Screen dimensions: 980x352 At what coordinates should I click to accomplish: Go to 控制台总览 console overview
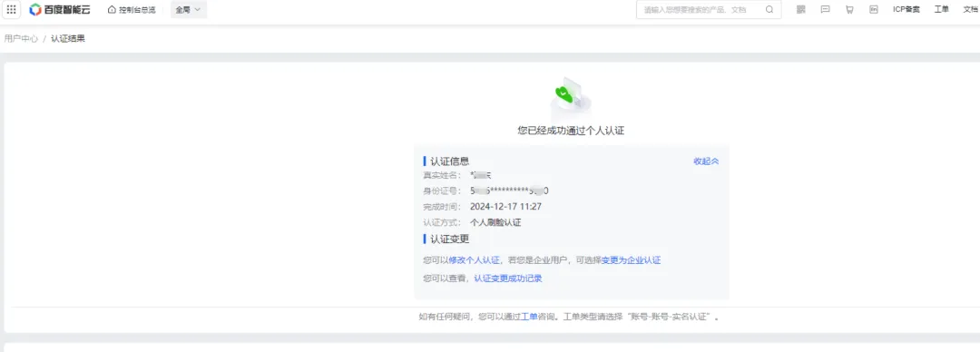[132, 10]
